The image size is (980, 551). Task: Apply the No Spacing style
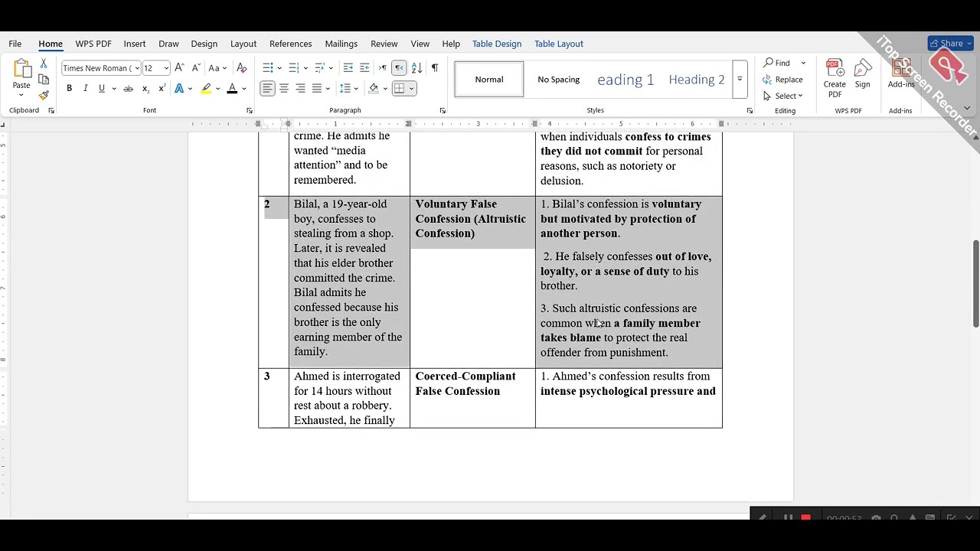point(559,80)
